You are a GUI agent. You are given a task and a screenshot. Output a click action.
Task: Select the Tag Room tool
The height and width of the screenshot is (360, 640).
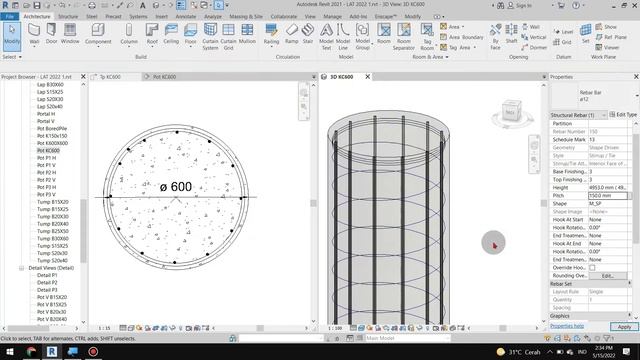tap(427, 37)
